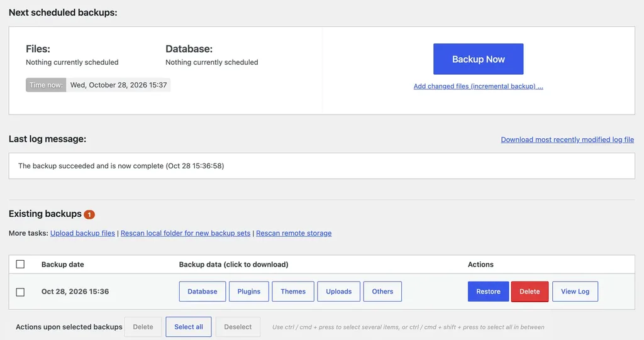Click the 'More tasks:' label

click(x=28, y=233)
